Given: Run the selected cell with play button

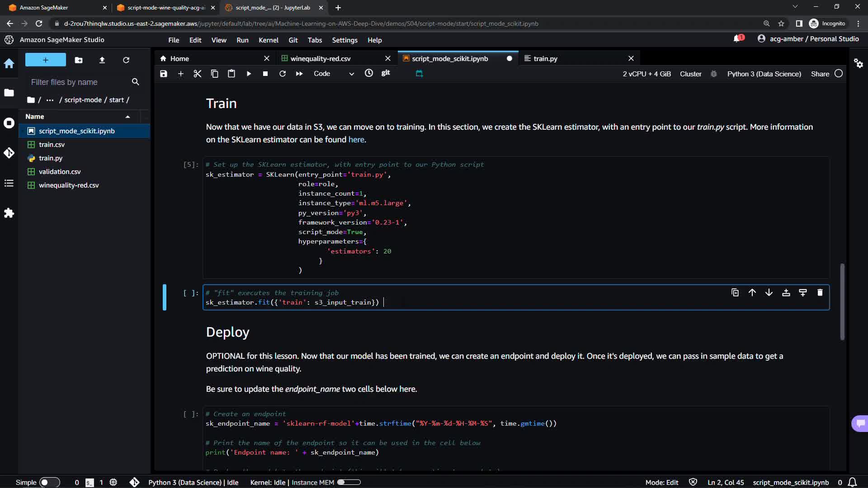Looking at the screenshot, I should tap(249, 74).
